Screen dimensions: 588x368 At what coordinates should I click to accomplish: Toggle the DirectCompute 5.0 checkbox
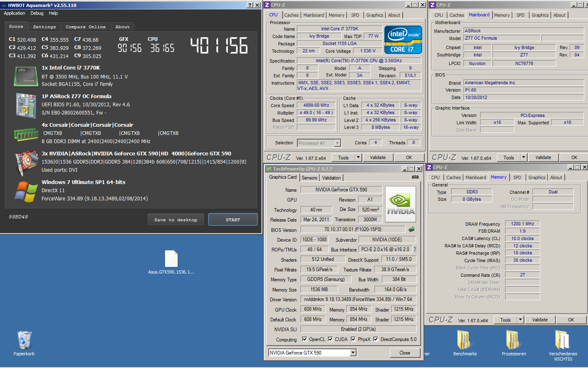[x=376, y=339]
